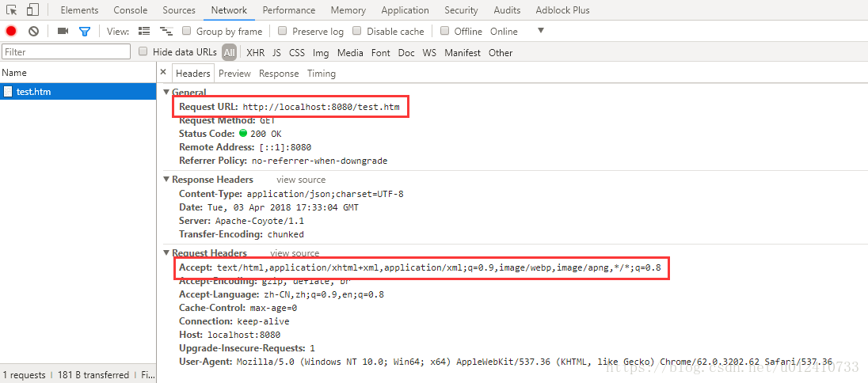Click view source beside Response Headers

coord(301,180)
